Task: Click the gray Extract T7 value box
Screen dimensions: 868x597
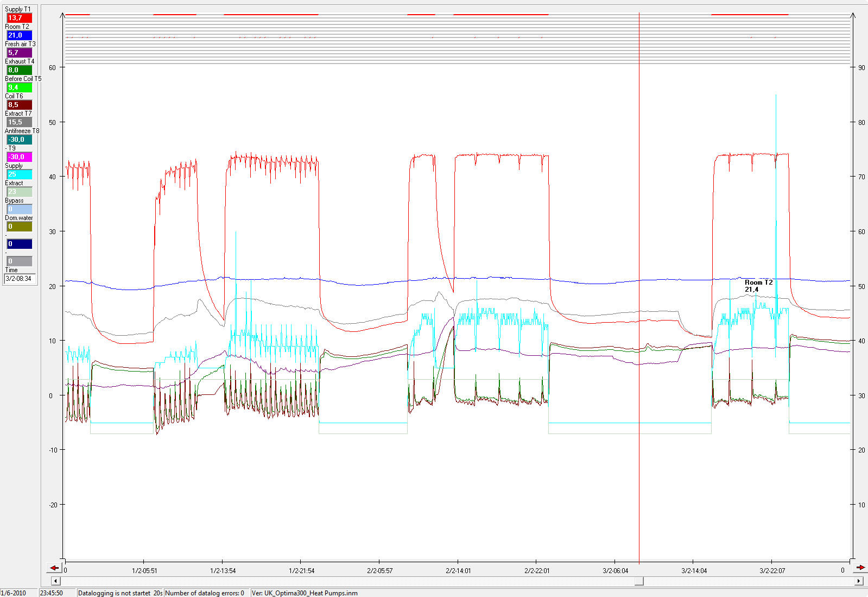Action: point(19,122)
